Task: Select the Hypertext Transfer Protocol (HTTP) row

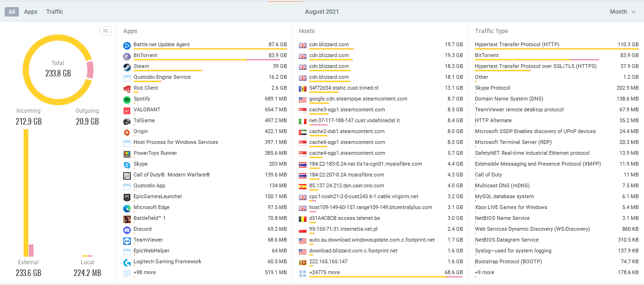Action: click(557, 45)
